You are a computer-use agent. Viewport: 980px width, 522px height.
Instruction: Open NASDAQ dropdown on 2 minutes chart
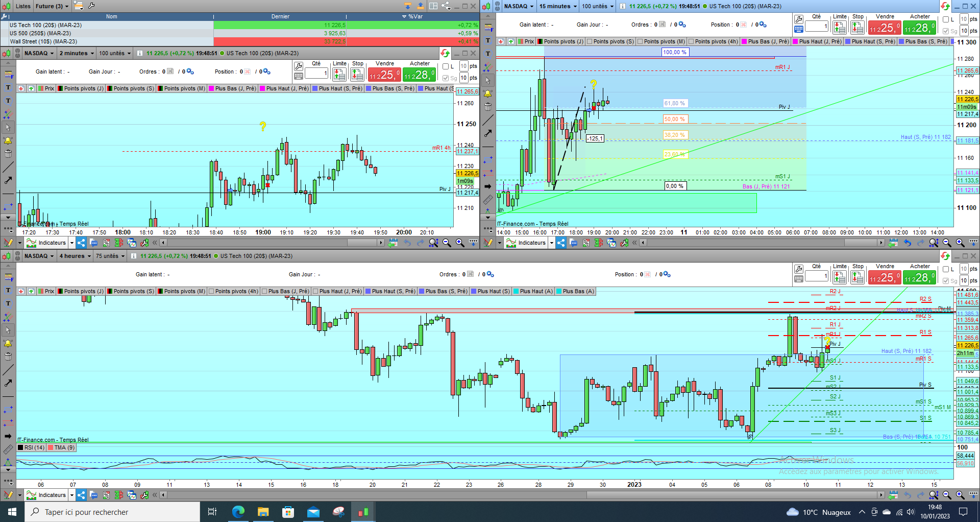coord(39,53)
